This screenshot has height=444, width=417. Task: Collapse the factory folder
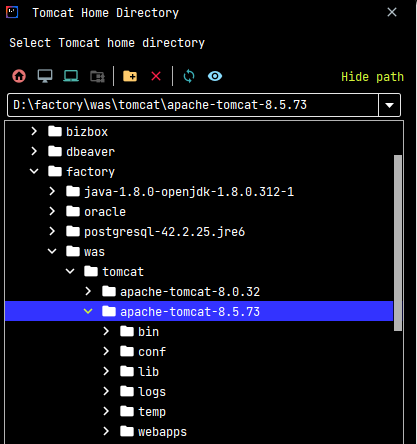click(34, 171)
